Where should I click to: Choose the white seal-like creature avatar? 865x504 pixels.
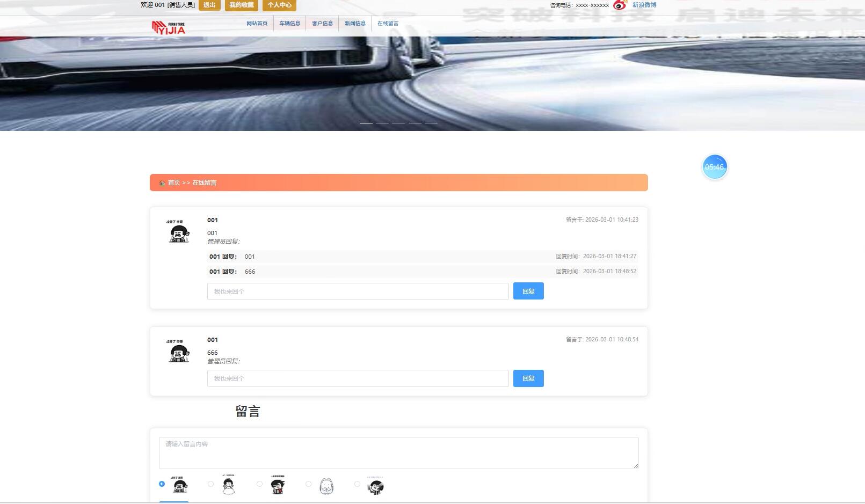[326, 486]
